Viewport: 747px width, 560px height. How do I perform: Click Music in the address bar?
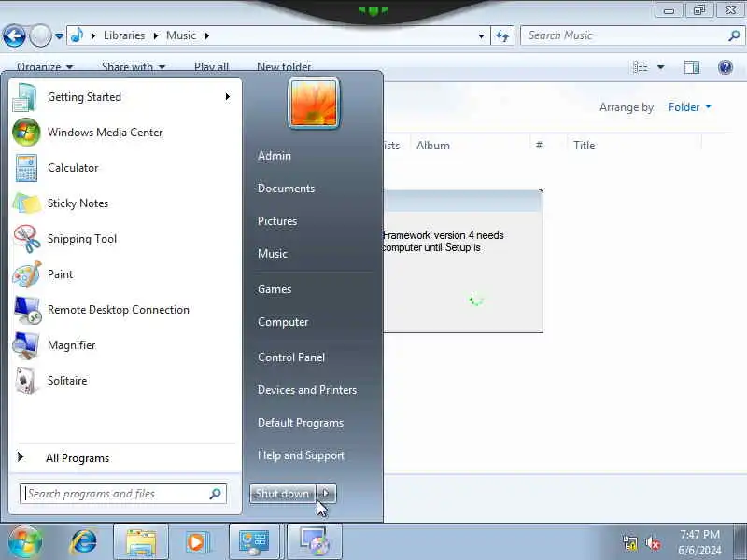[x=181, y=35]
